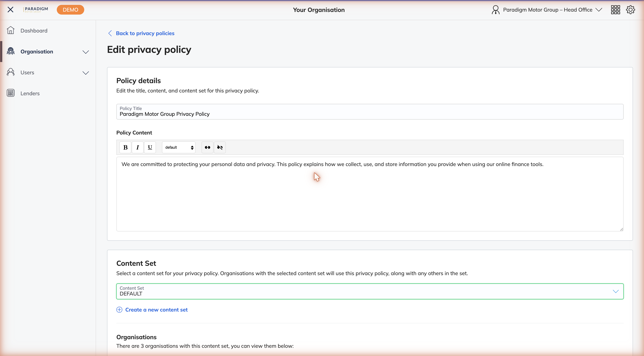Toggle underline formatting
This screenshot has height=356, width=644.
point(150,147)
